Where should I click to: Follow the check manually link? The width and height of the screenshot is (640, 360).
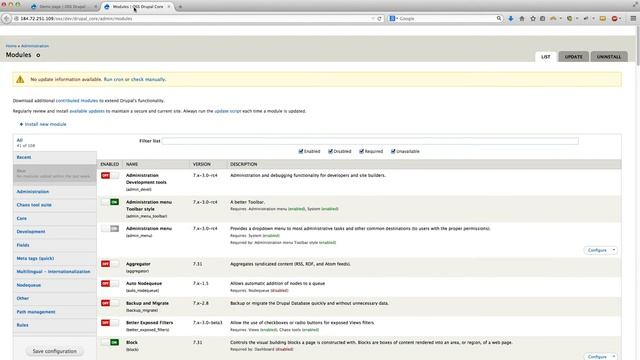[x=148, y=79]
